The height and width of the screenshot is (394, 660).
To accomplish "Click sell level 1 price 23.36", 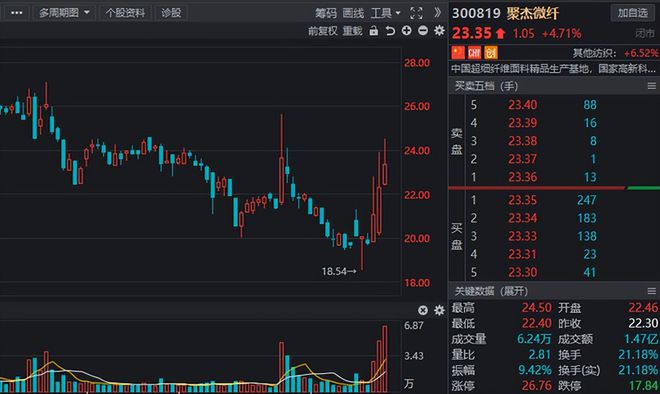I will (522, 177).
